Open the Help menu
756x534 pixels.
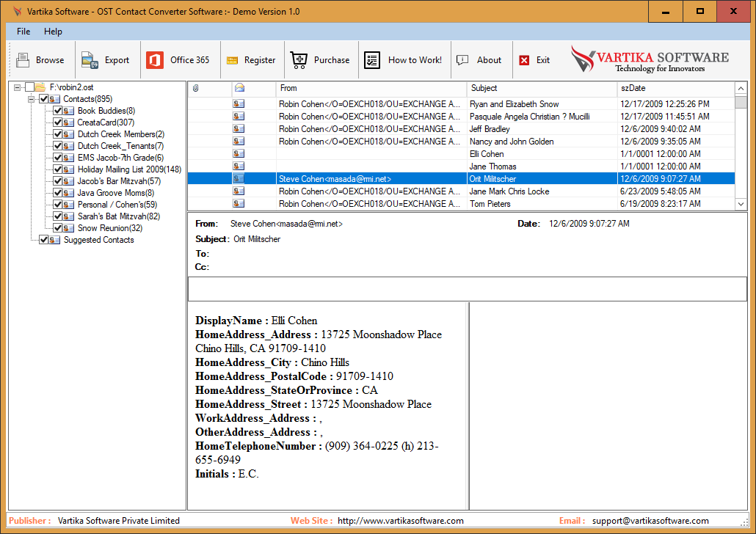coord(53,32)
